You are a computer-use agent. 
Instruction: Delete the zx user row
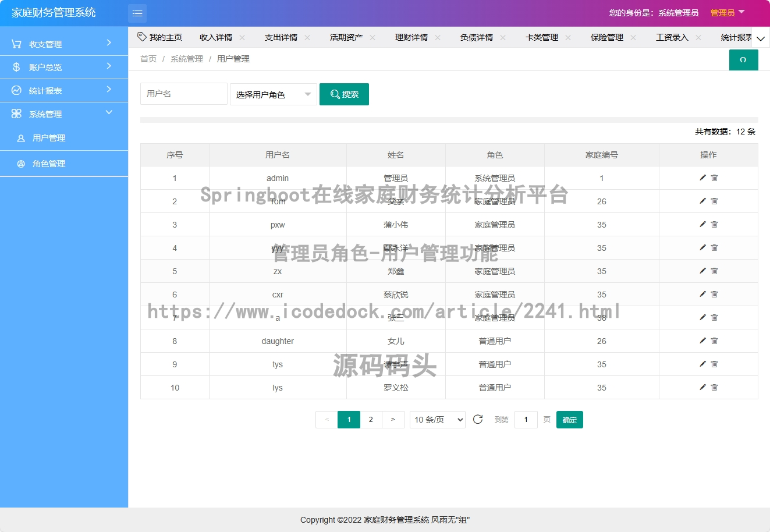click(x=714, y=271)
